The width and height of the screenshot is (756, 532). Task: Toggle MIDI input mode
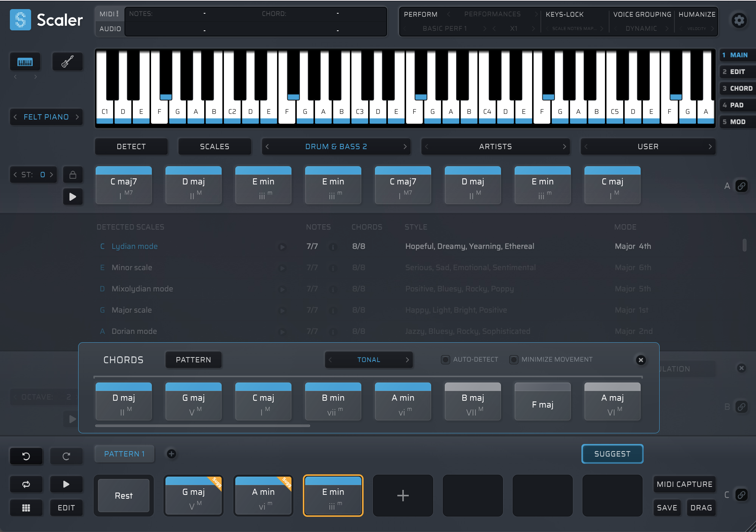pos(109,14)
